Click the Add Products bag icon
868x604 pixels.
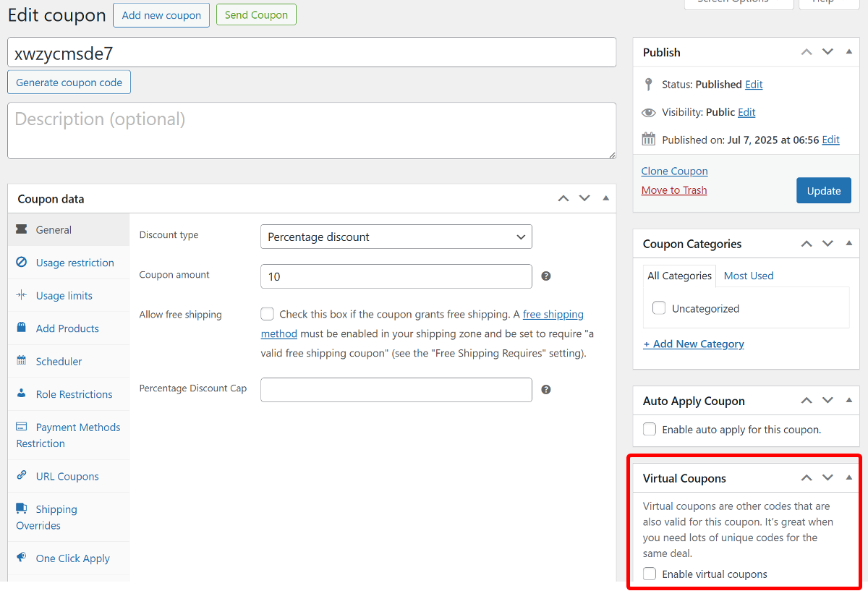click(x=22, y=328)
